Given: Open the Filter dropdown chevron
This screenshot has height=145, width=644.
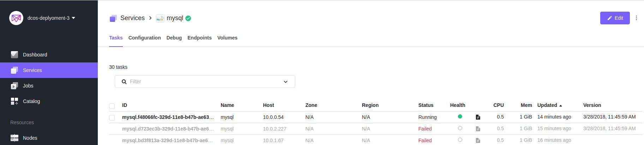Looking at the screenshot, I should coord(286,82).
